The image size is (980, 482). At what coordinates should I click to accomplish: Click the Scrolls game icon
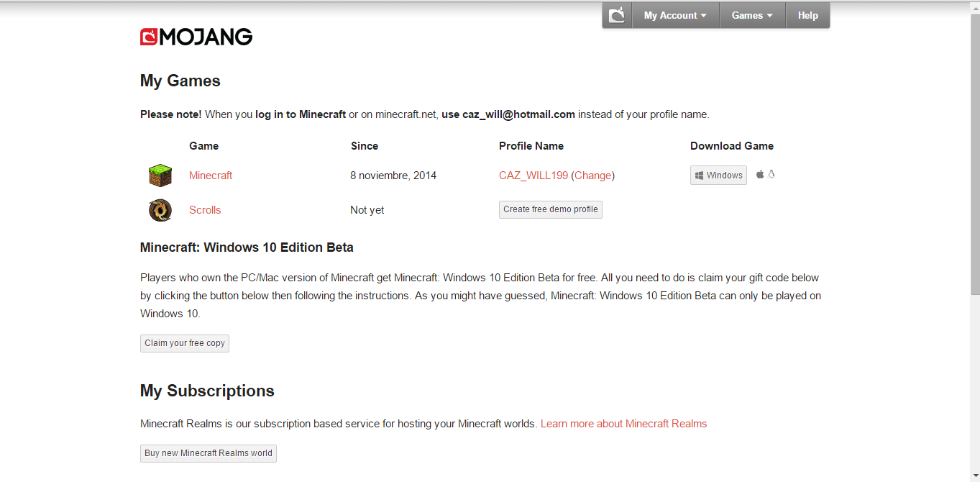(160, 210)
